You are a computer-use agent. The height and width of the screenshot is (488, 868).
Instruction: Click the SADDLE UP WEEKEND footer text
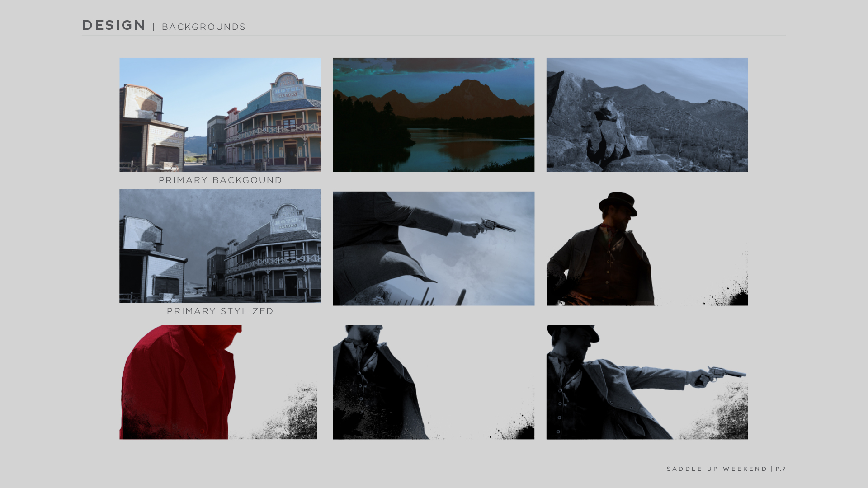coord(717,469)
